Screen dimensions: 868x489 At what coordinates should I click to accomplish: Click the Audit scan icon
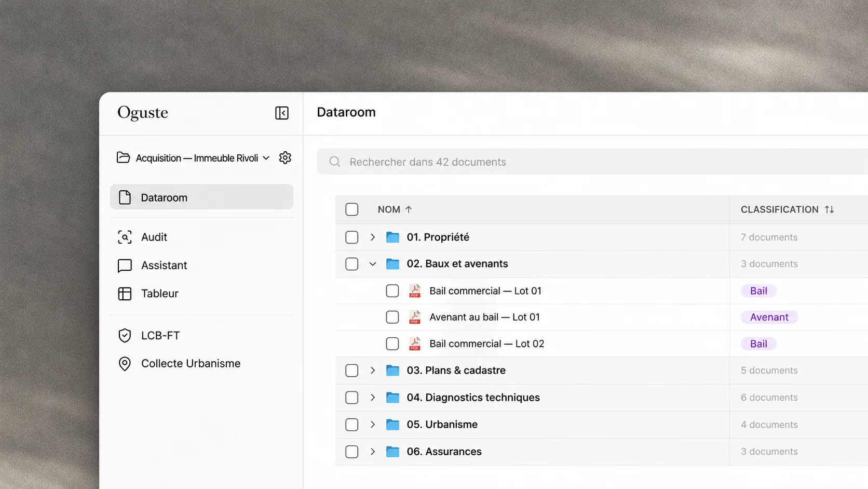pos(125,237)
